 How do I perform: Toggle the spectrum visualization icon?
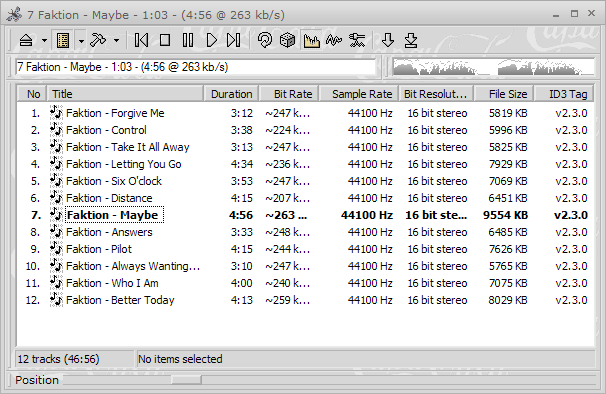coord(312,40)
